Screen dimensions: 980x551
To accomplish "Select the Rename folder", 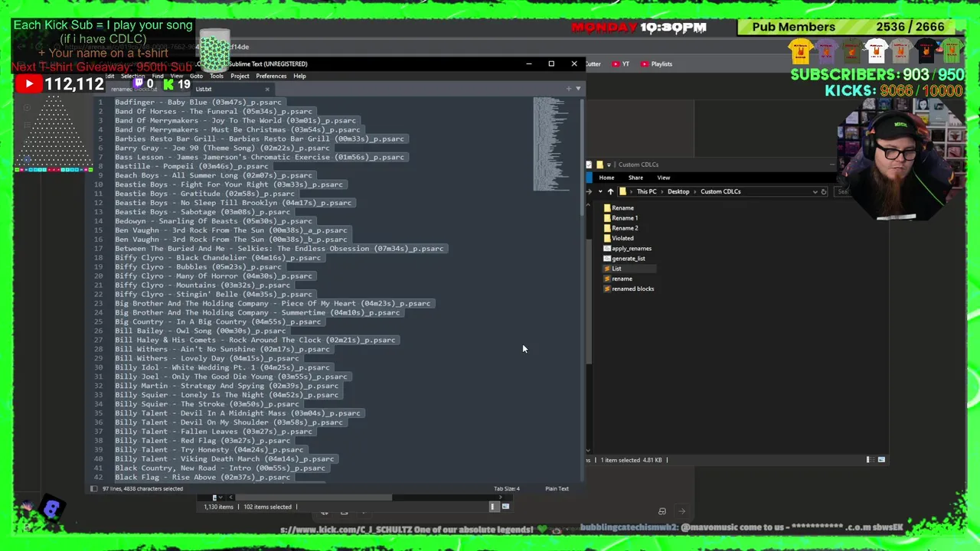I will coord(618,208).
